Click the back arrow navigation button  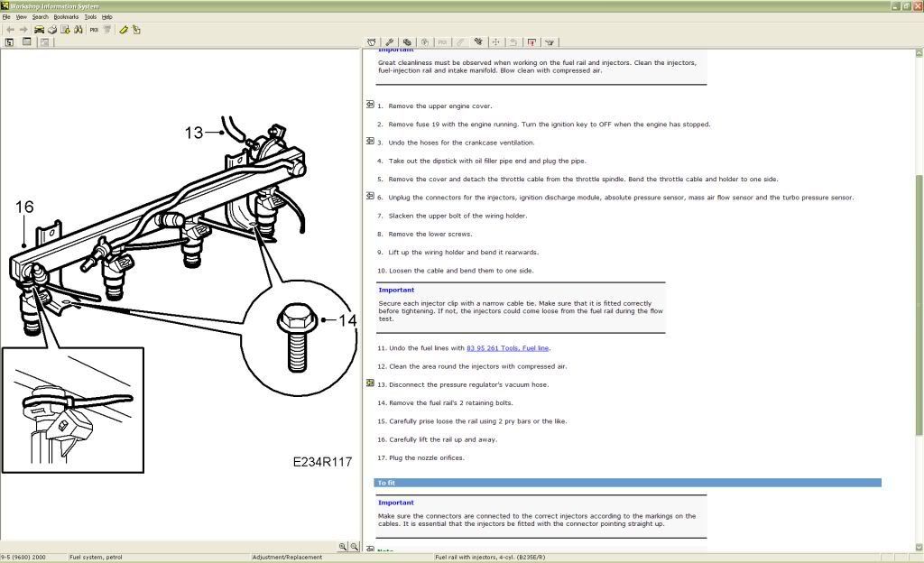(x=10, y=30)
